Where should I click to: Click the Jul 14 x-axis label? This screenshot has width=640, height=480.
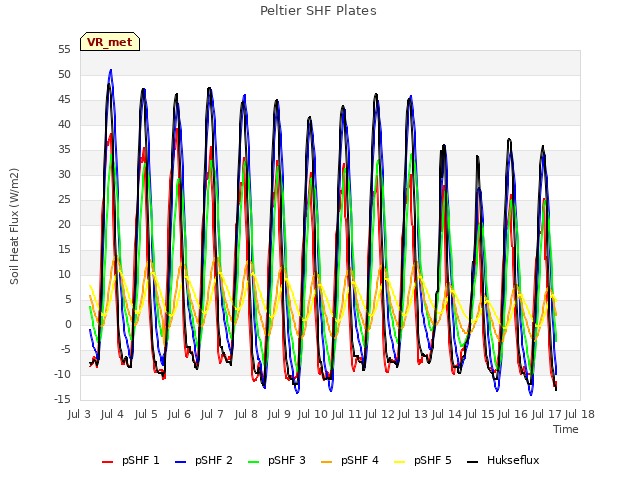tap(447, 414)
